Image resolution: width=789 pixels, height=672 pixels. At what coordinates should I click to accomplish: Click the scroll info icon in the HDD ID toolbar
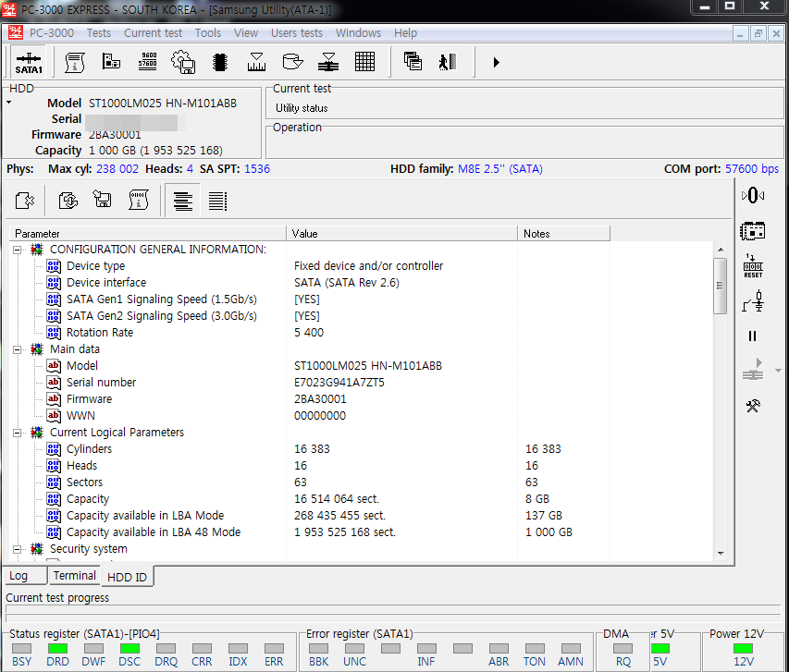pos(139,200)
